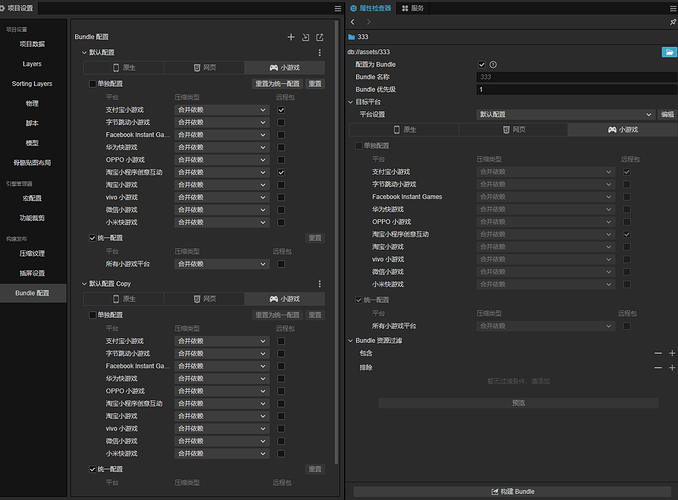Collapse the Bundle 资源过滤 section

click(351, 341)
